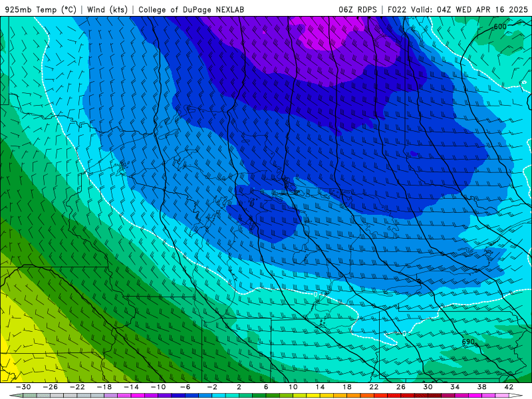
Task: Pick the pure red color scale segment
Action: point(380,395)
